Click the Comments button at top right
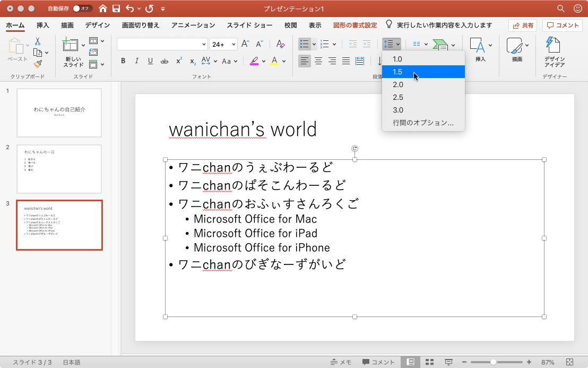 pos(563,25)
